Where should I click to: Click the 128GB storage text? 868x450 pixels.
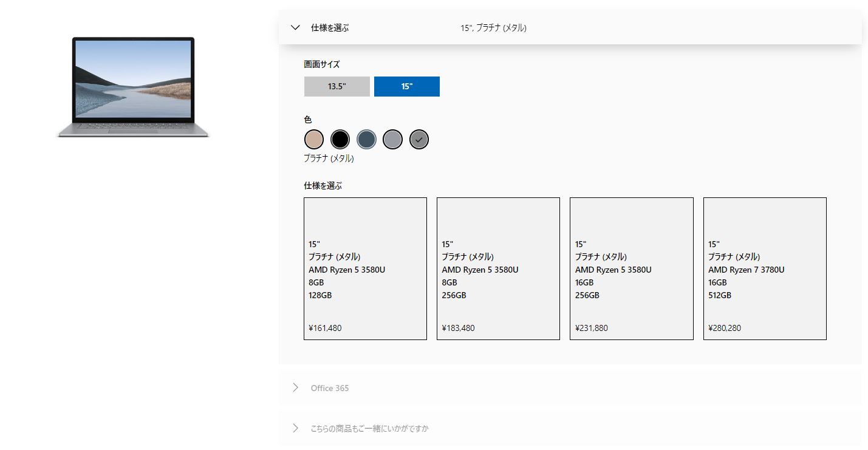coord(320,295)
